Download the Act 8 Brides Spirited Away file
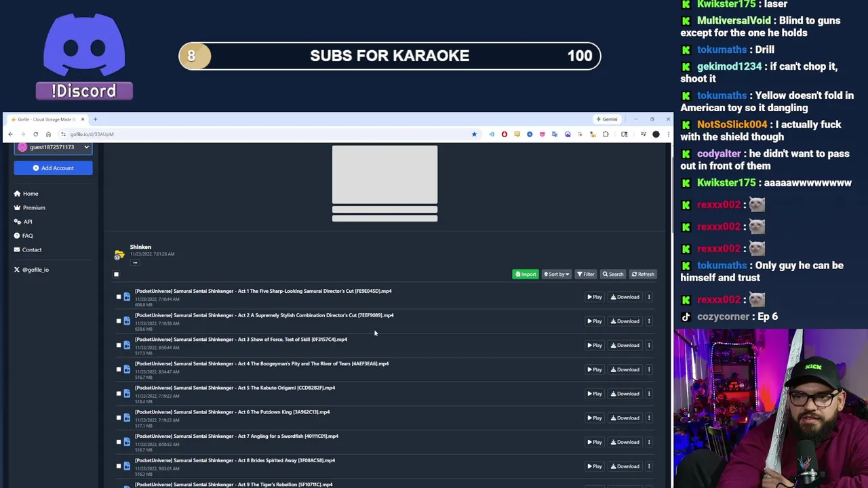Image resolution: width=868 pixels, height=488 pixels. [625, 466]
